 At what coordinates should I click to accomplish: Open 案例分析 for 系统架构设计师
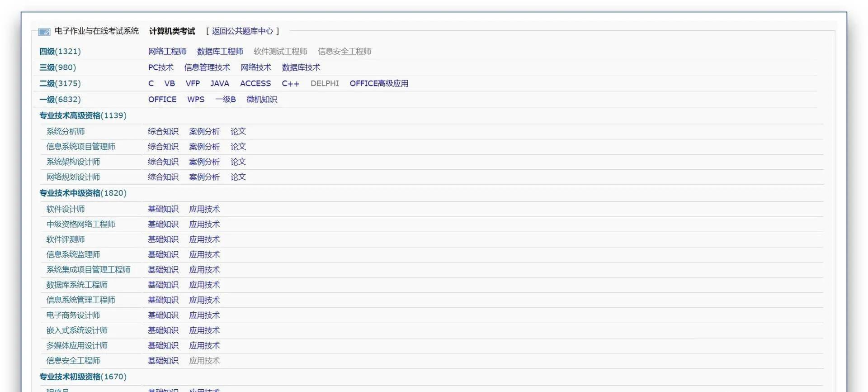point(204,162)
